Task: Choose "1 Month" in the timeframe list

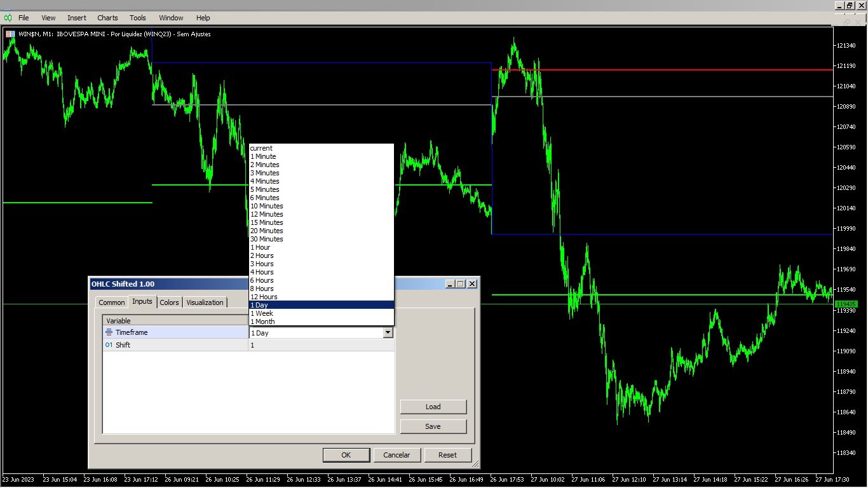Action: click(262, 322)
